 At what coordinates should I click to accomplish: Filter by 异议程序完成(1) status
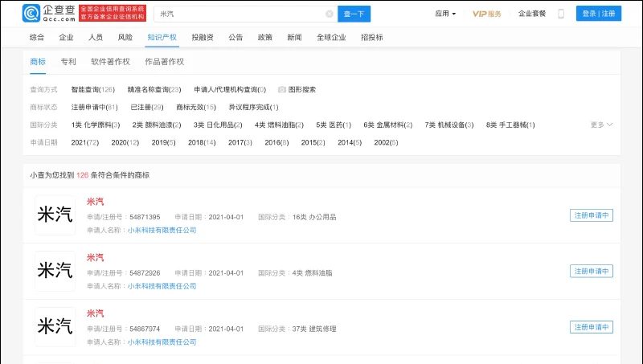coord(253,107)
